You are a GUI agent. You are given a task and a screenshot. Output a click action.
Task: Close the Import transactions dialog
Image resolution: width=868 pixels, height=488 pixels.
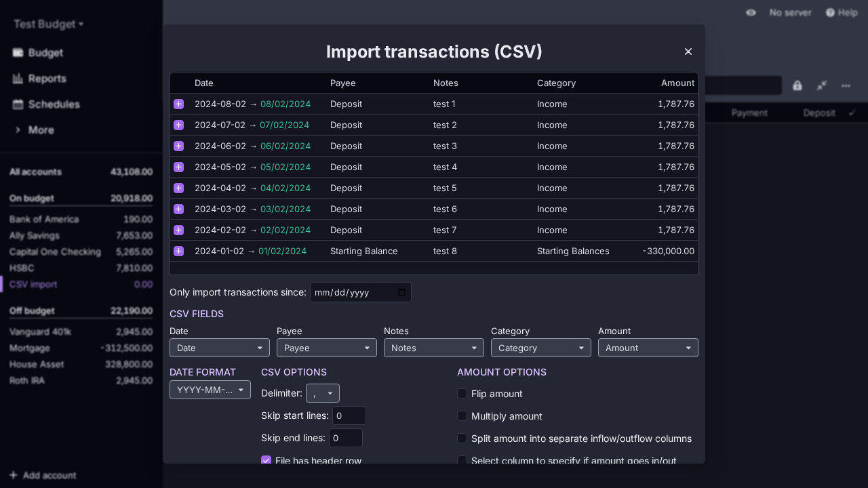(x=688, y=52)
